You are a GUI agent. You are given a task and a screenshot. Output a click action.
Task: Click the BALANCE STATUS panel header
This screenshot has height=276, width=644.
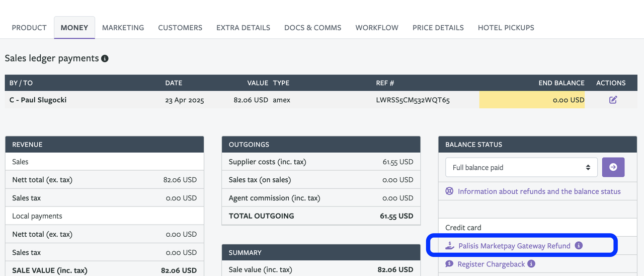pyautogui.click(x=537, y=145)
